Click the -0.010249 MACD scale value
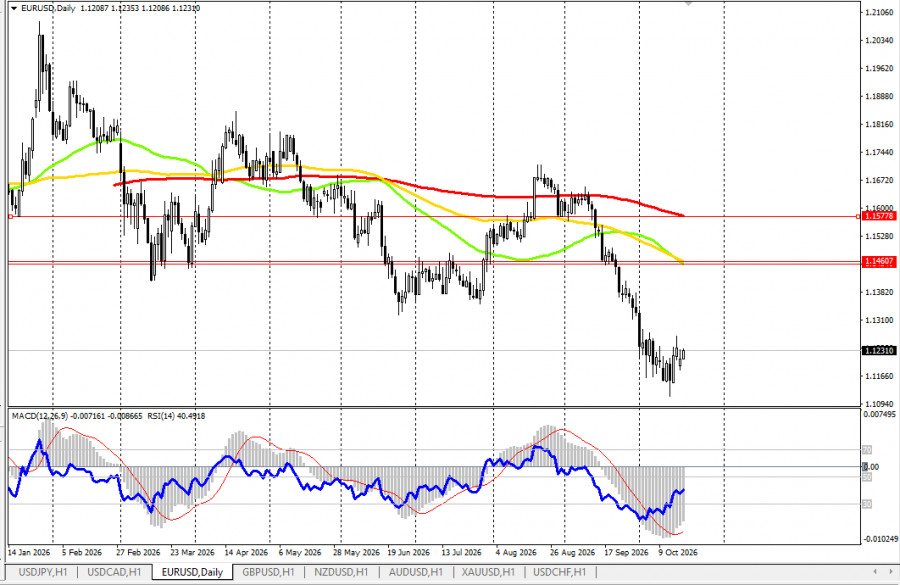The width and height of the screenshot is (900, 585). tap(880, 539)
